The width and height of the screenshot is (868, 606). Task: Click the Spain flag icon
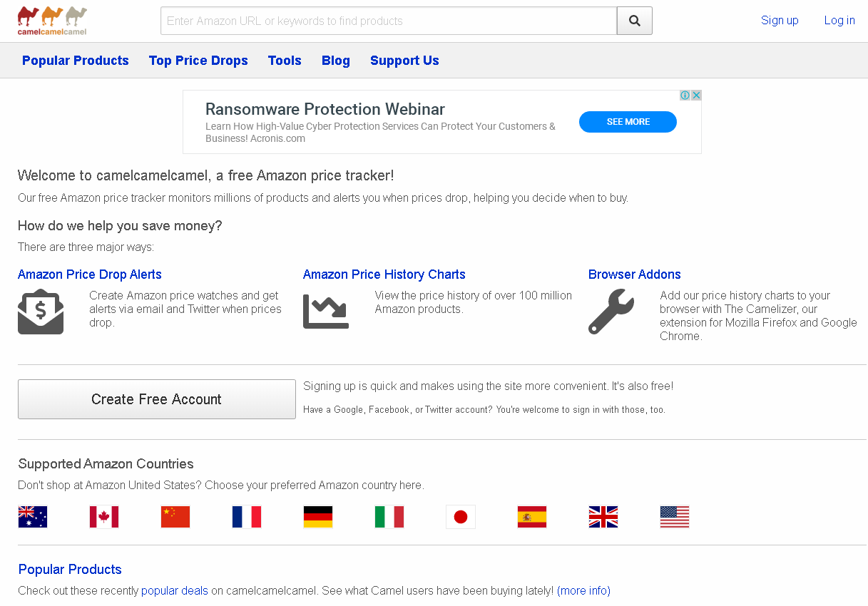coord(532,517)
